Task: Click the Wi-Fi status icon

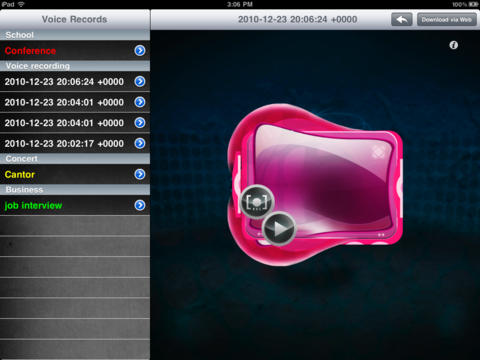Action: click(x=21, y=4)
